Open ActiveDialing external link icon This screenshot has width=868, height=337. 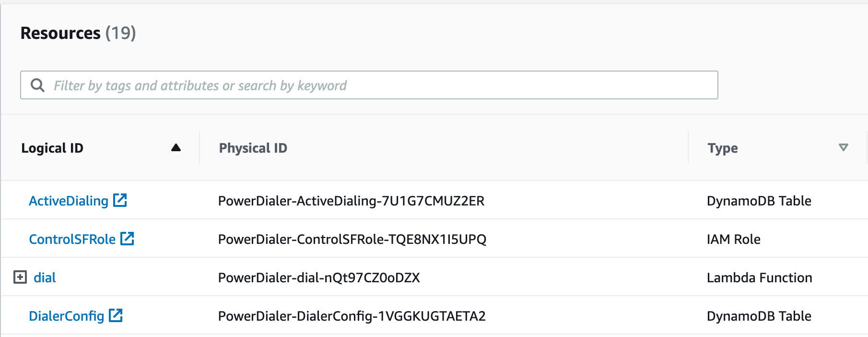120,200
